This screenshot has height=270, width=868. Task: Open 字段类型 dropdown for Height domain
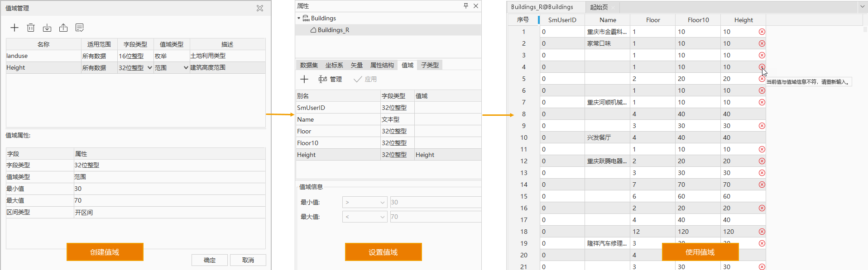click(150, 68)
